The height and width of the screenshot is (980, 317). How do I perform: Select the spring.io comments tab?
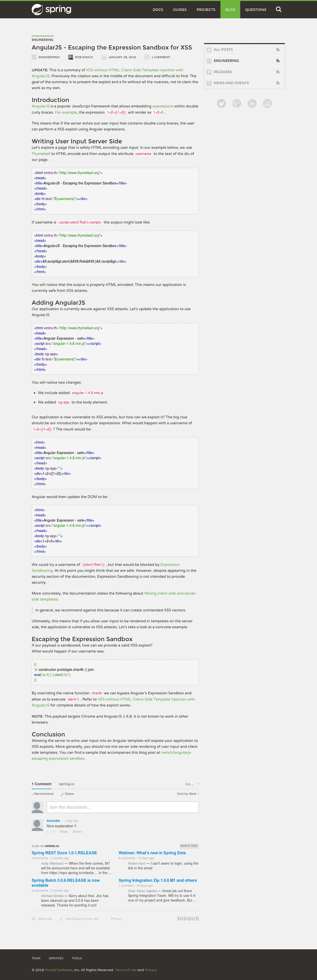tap(67, 784)
